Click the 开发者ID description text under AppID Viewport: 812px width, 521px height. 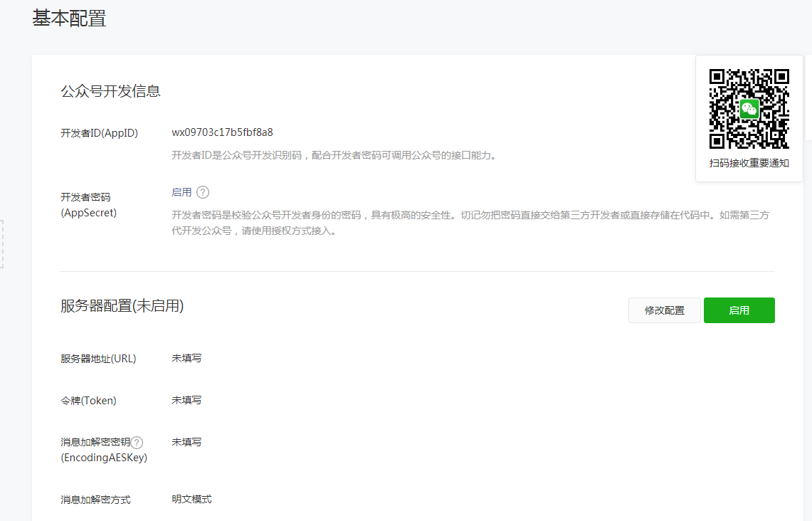tap(333, 155)
